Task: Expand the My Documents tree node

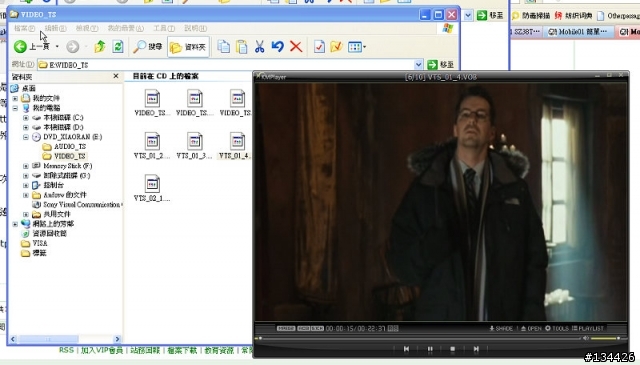Action: pos(15,98)
